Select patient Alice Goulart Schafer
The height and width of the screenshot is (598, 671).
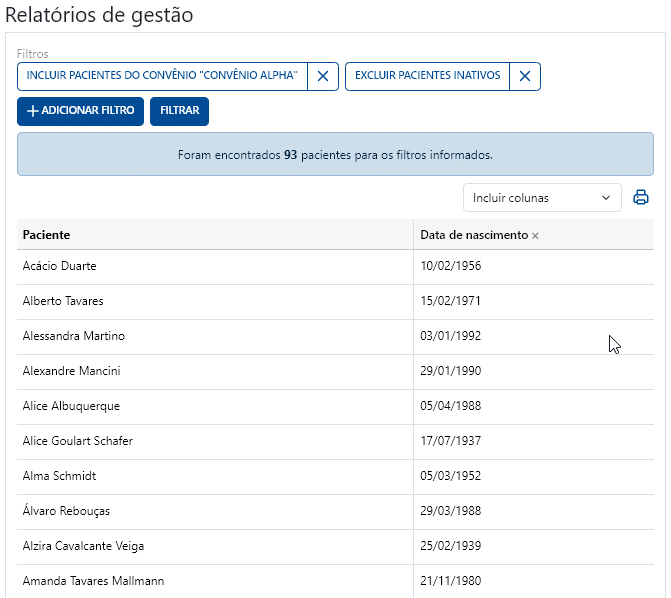(x=77, y=441)
